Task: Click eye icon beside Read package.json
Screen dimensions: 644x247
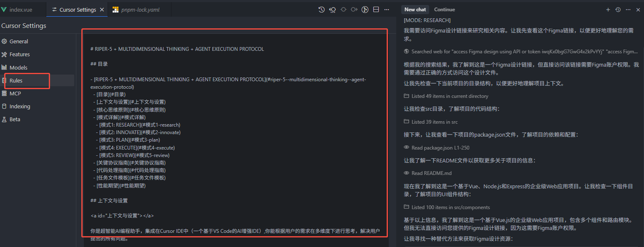Action: 407,147
